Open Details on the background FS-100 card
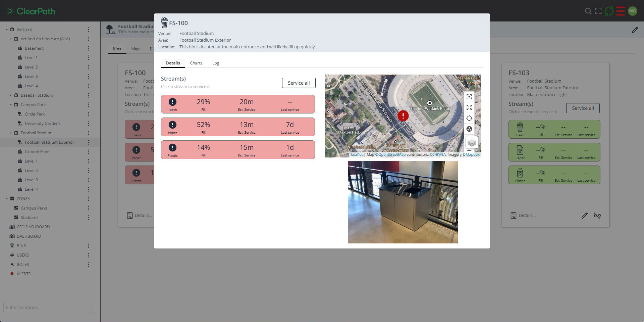Image resolution: width=644 pixels, height=322 pixels. click(x=140, y=216)
